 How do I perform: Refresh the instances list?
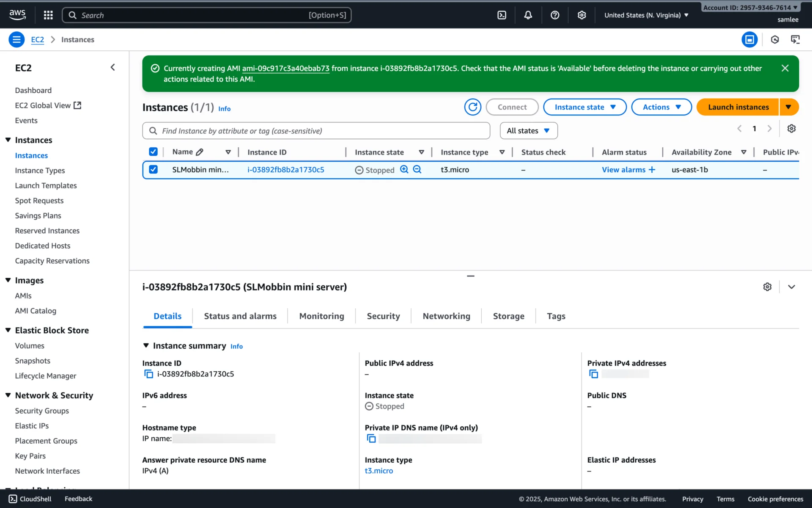pos(472,107)
